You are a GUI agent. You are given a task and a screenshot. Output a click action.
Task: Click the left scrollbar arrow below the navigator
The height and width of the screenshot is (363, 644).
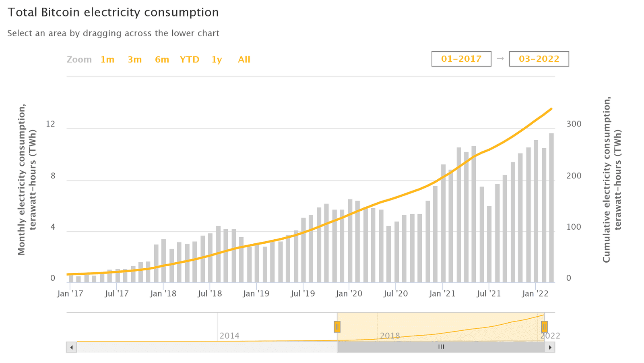(71, 346)
